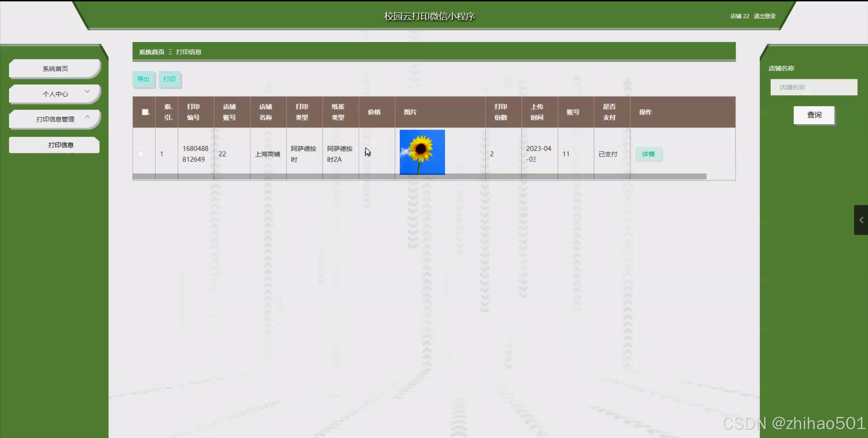Image resolution: width=868 pixels, height=438 pixels.
Task: Open 详情 for the print record
Action: [648, 154]
